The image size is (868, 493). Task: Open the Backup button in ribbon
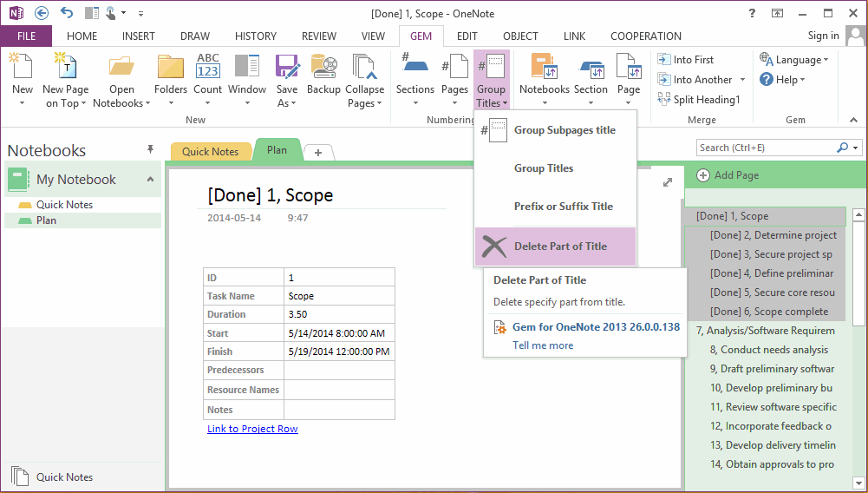pos(323,74)
